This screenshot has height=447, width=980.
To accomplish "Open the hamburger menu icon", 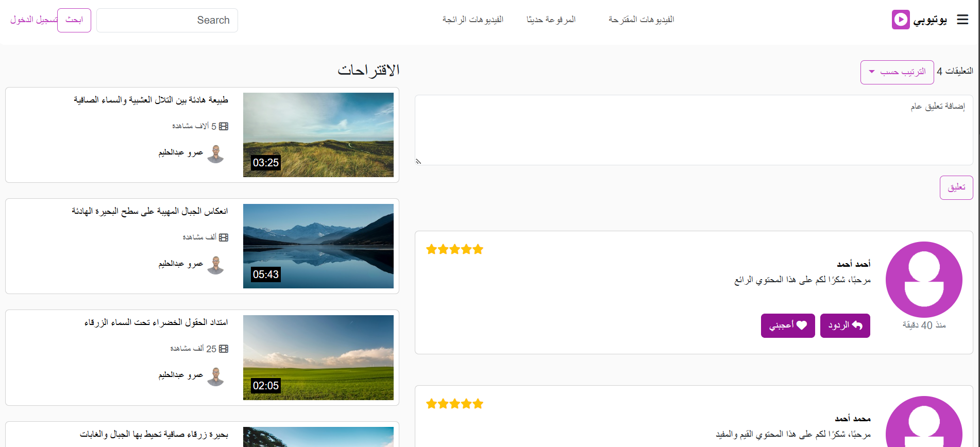I will [962, 20].
